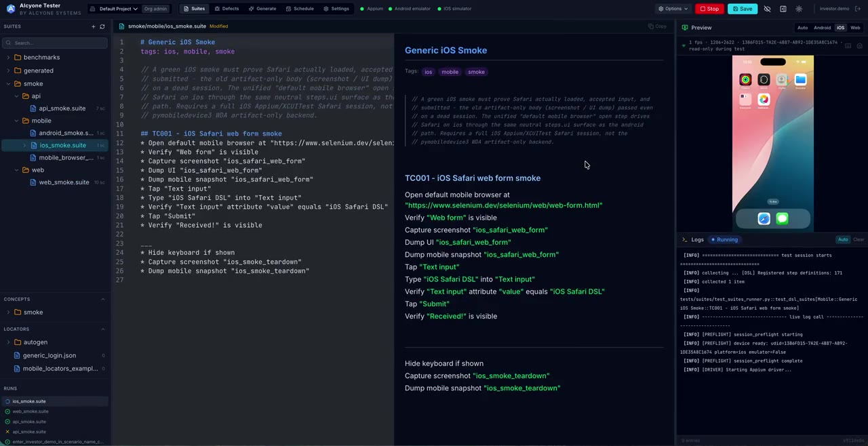Select Web preview mode

coord(855,28)
